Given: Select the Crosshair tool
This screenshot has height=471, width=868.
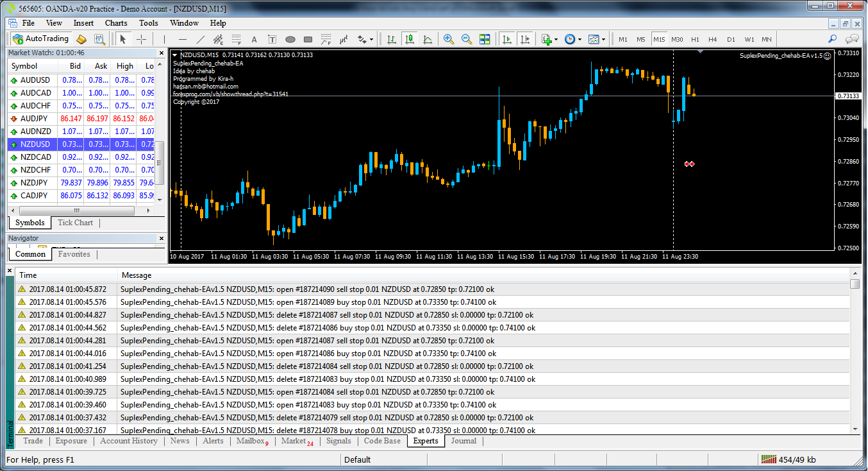Looking at the screenshot, I should click(141, 39).
